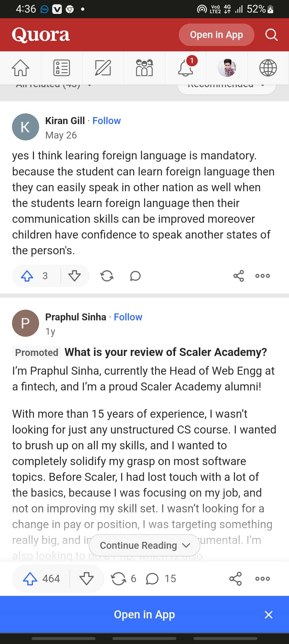This screenshot has width=289, height=644.
Task: Open Quora search with magnifier icon
Action: [271, 35]
